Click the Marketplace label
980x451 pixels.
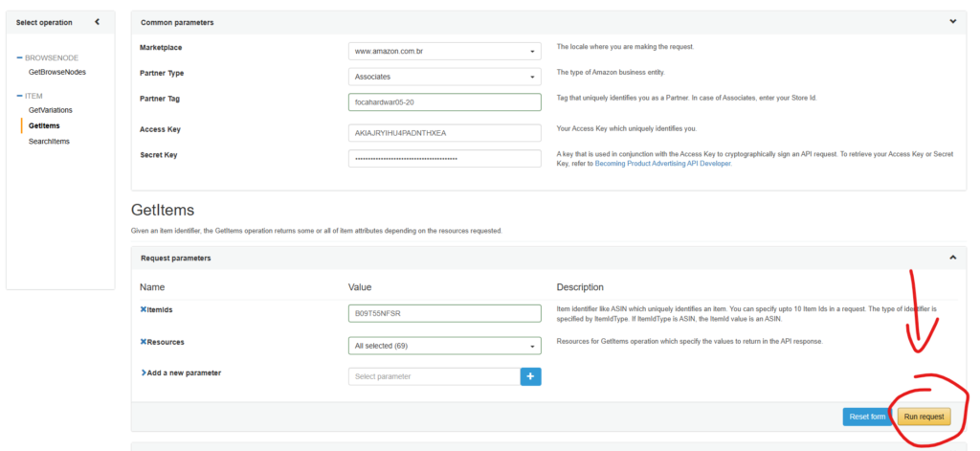(161, 48)
